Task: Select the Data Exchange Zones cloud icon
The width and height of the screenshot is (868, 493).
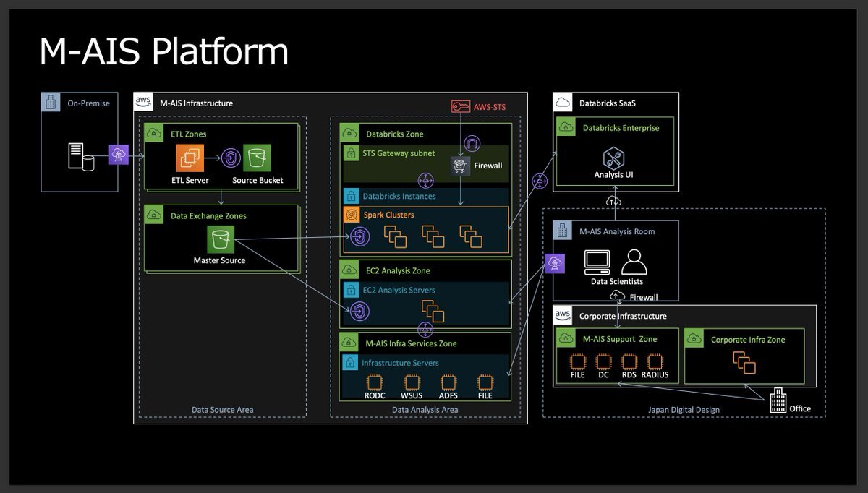Action: click(x=153, y=215)
